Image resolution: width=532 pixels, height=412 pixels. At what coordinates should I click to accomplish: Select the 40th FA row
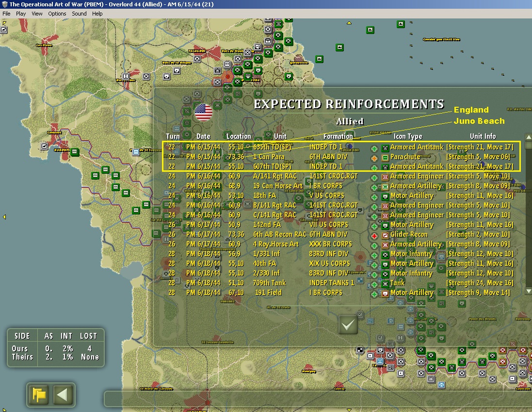click(341, 264)
